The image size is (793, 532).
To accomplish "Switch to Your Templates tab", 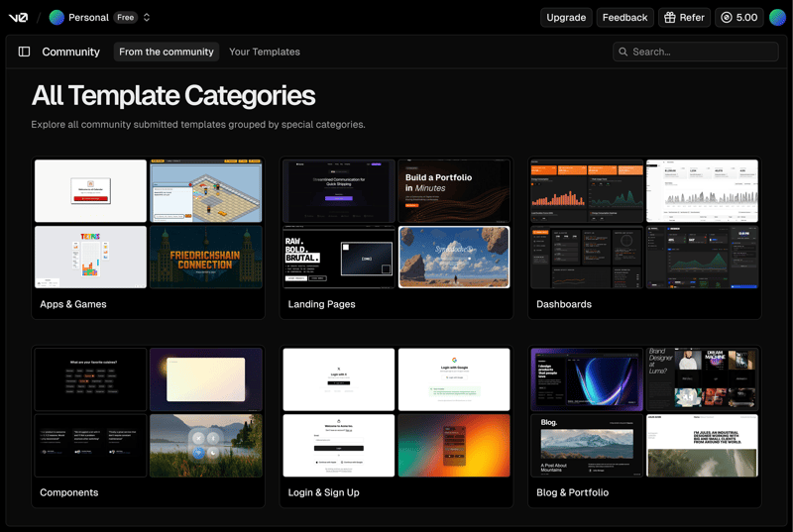I will (264, 52).
